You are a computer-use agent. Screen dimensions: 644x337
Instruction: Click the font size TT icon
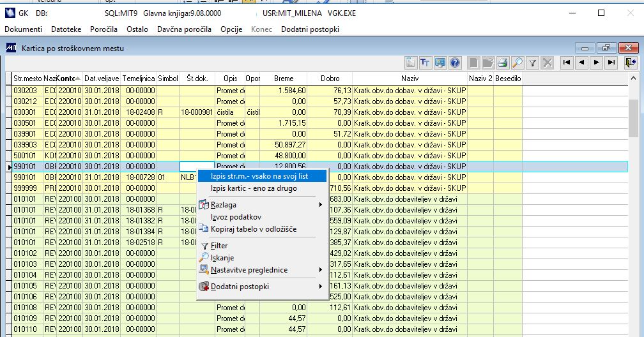tap(426, 63)
